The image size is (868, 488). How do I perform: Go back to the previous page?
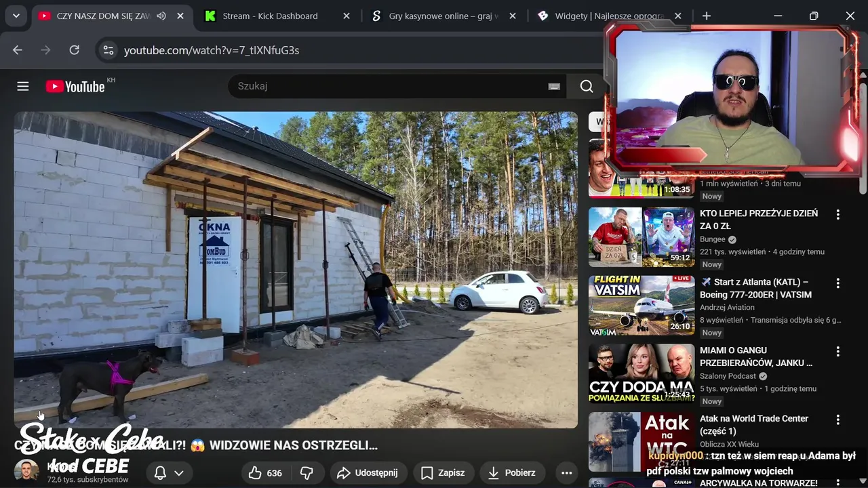click(x=18, y=50)
